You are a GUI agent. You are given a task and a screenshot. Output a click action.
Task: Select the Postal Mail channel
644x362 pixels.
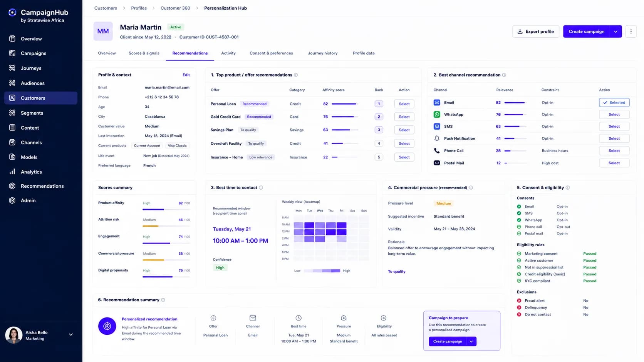614,163
